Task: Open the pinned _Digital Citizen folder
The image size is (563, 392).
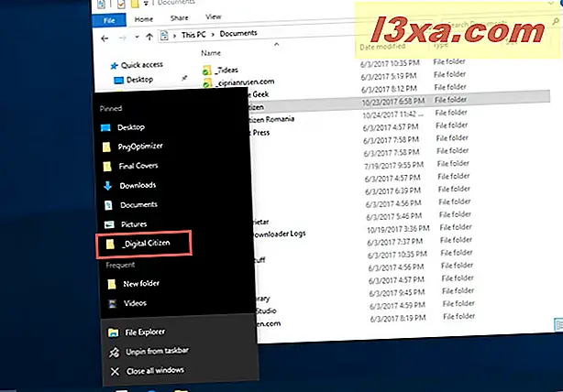Action: tap(144, 244)
